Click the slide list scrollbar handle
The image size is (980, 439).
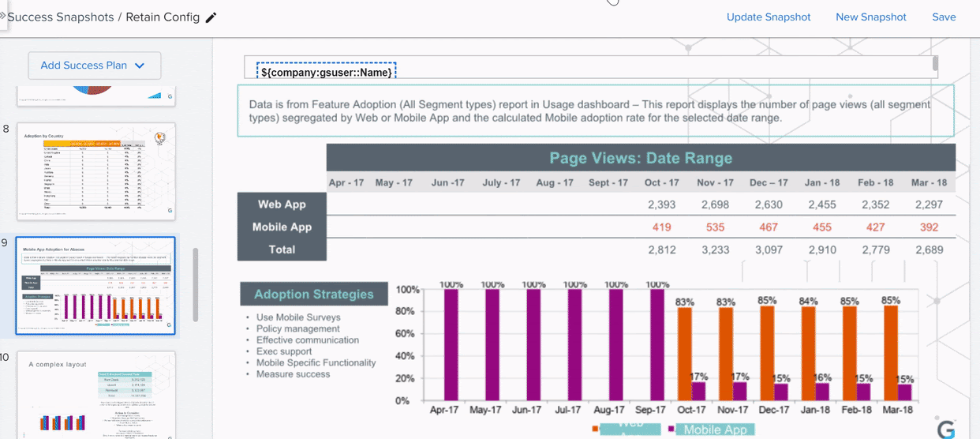click(196, 285)
